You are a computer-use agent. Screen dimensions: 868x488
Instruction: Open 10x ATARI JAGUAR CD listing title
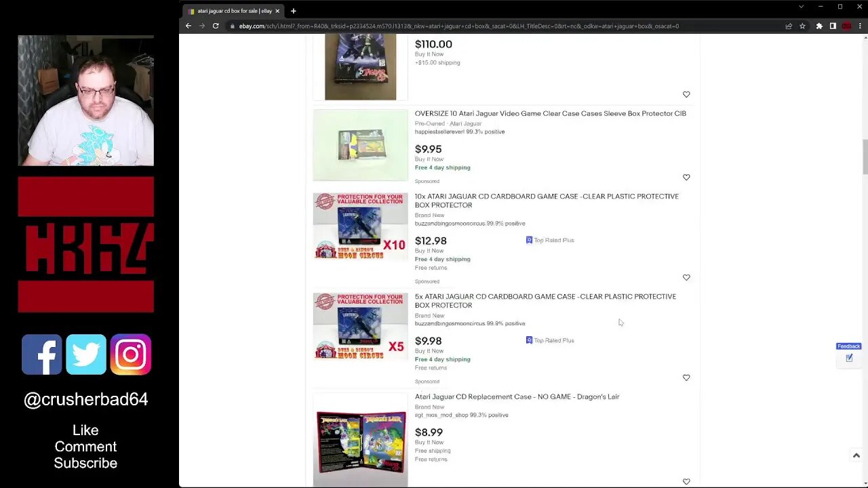[x=547, y=201]
